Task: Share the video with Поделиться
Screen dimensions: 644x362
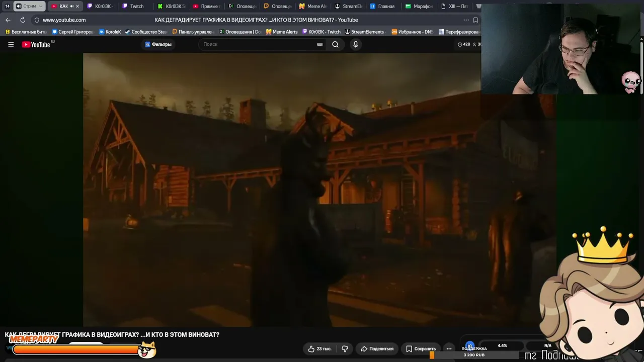Action: [x=377, y=348]
